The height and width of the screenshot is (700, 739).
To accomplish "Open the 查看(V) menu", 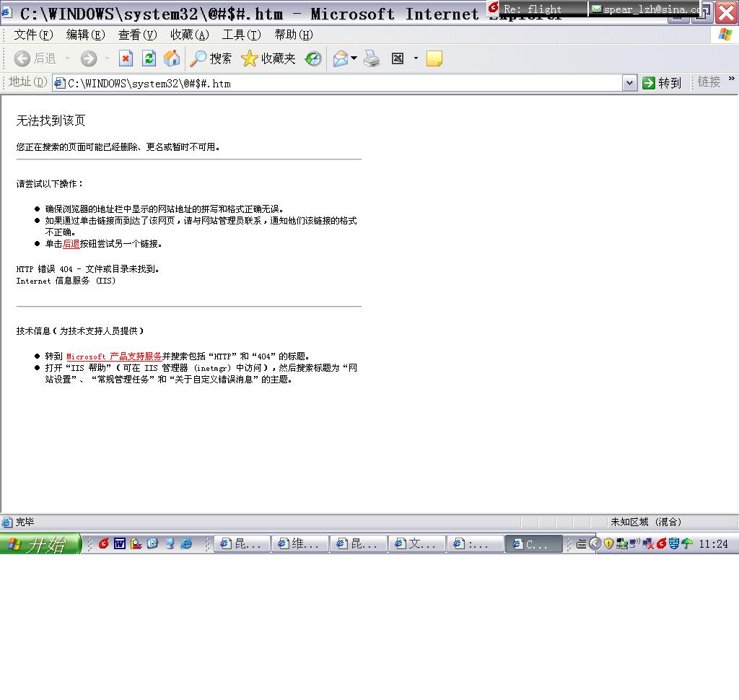I will pos(137,35).
